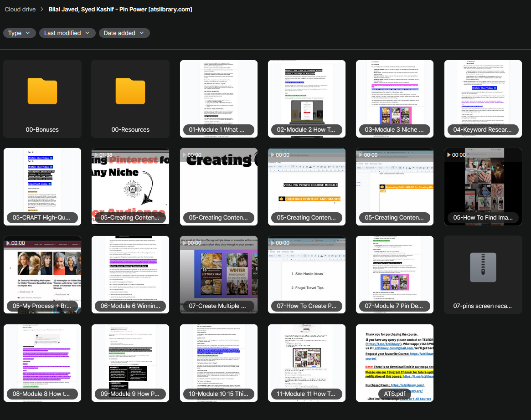Open the Date added filter dropdown
Screen dimensions: 531x420
click(124, 33)
